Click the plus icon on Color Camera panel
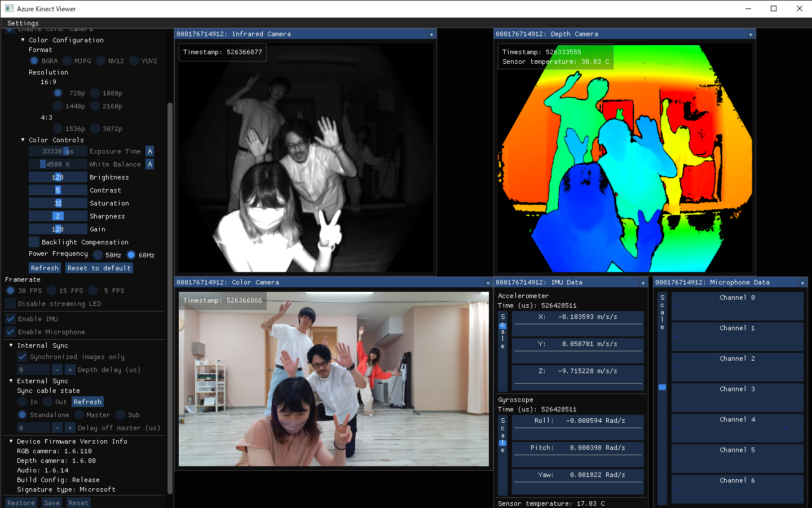The image size is (812, 508). [488, 283]
